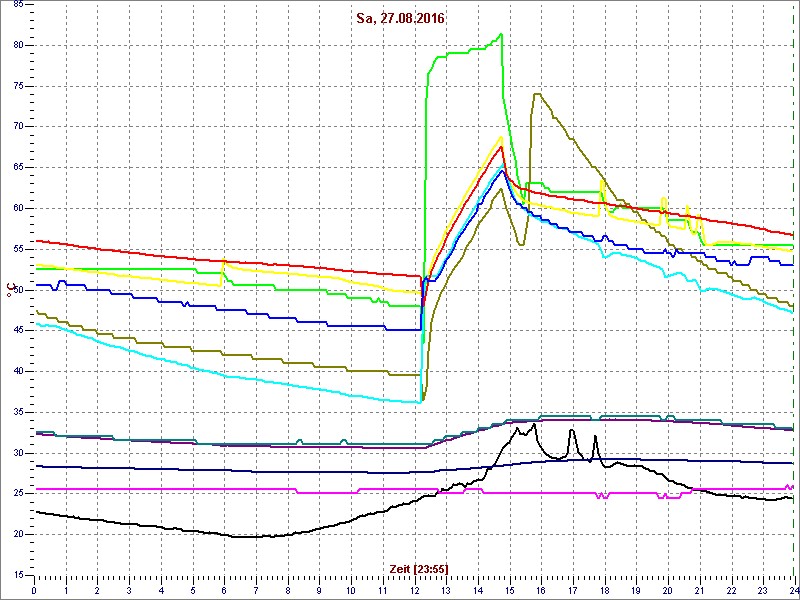Click hour 3 on the time axis
Image resolution: width=800 pixels, height=600 pixels.
129,589
